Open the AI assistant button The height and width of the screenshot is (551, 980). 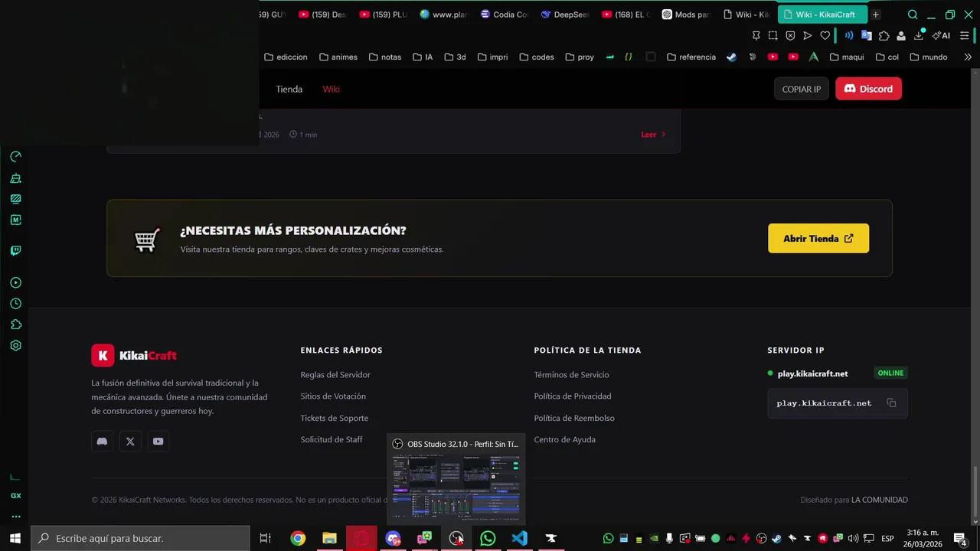tap(941, 35)
